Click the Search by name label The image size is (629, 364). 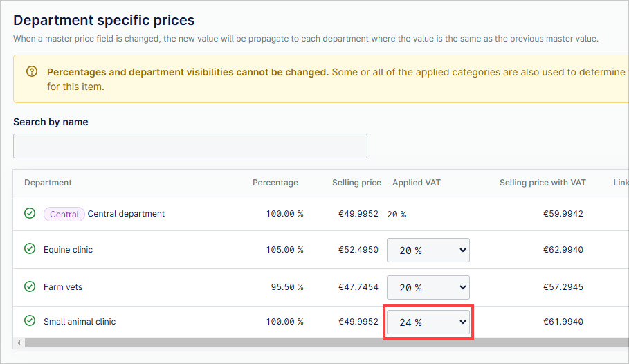(51, 122)
